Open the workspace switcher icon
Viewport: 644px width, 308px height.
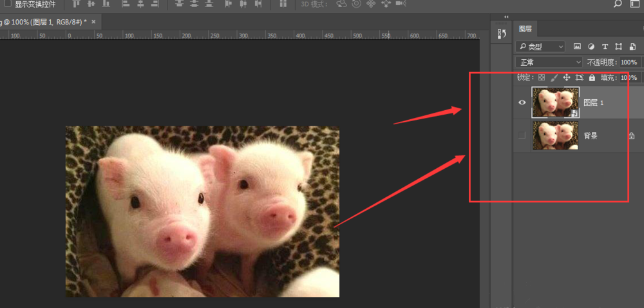(x=635, y=4)
